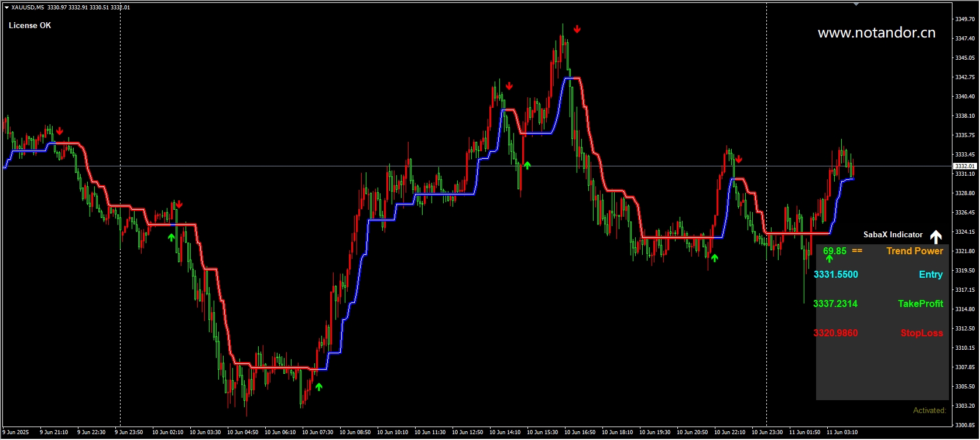
Task: Click the 3335.75 price axis label
Action: tap(965, 135)
